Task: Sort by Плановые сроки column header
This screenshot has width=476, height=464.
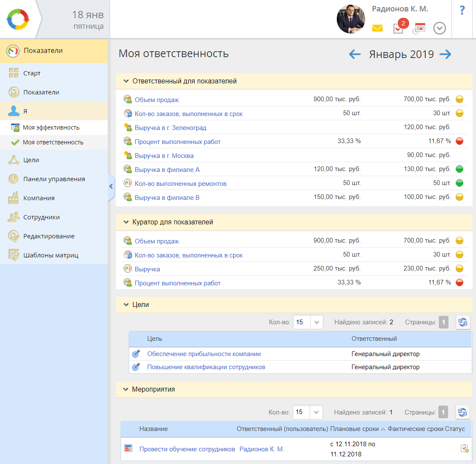Action: tap(355, 429)
